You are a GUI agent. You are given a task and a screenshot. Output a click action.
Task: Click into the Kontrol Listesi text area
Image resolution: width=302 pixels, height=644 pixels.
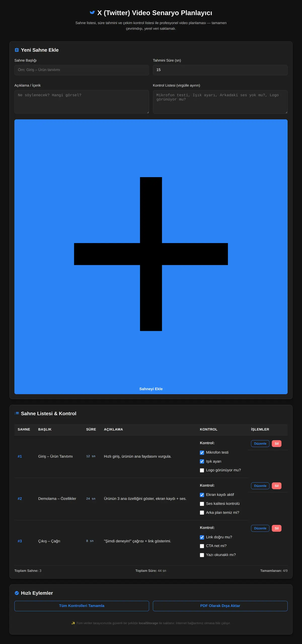coord(220,102)
